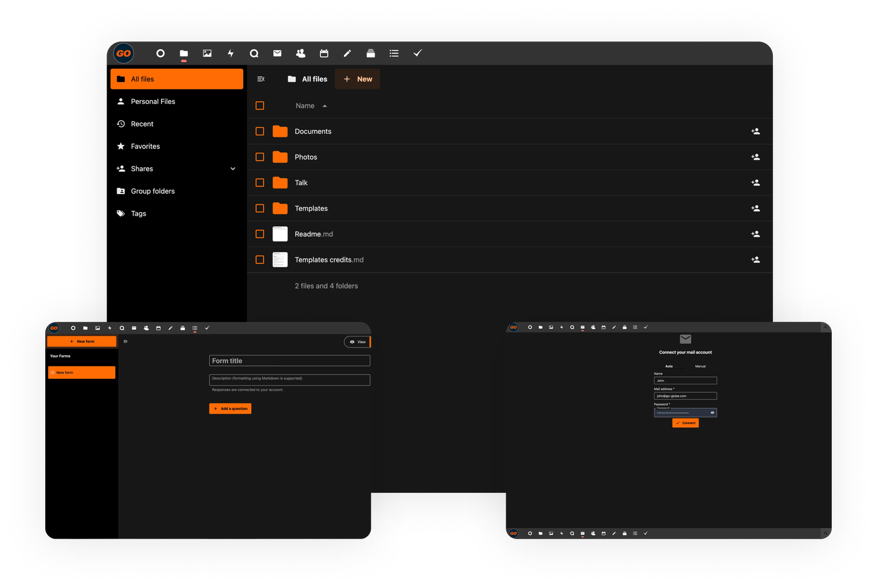Image resolution: width=877 pixels, height=588 pixels.
Task: Click the New button in files header
Action: (x=358, y=79)
